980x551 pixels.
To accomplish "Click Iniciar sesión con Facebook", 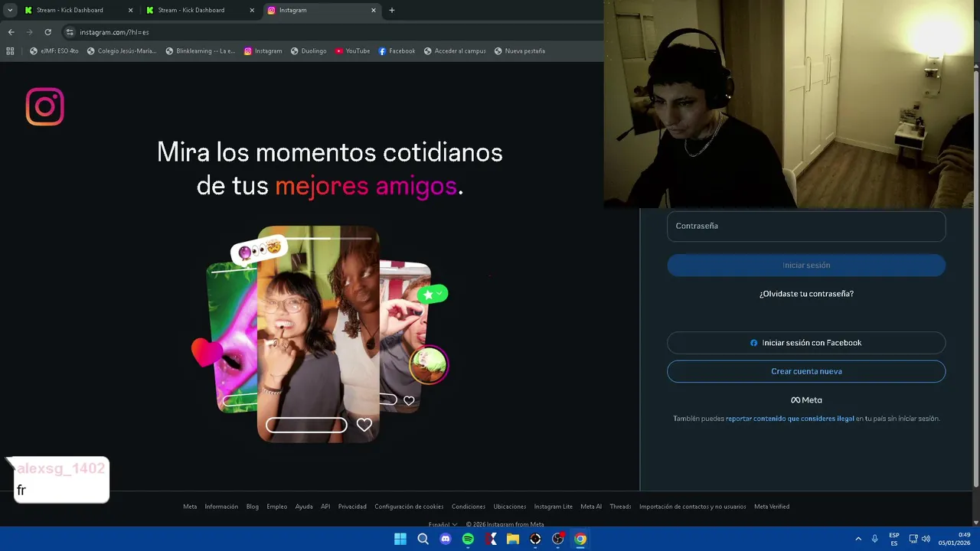I will tap(806, 343).
